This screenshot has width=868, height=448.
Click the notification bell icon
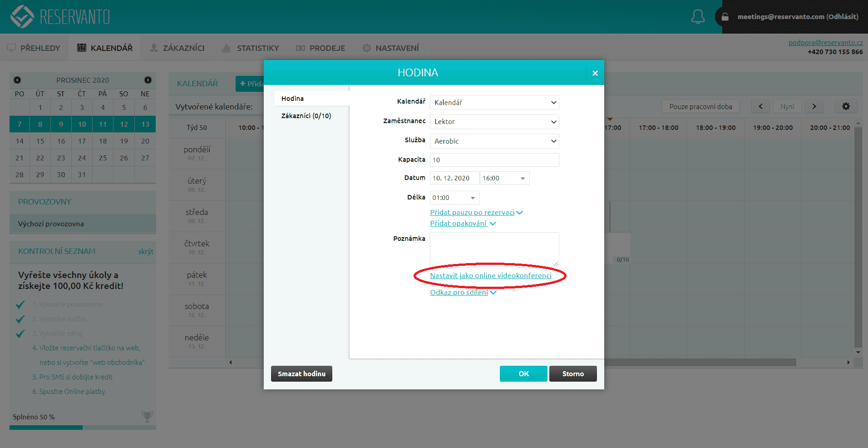click(x=697, y=17)
